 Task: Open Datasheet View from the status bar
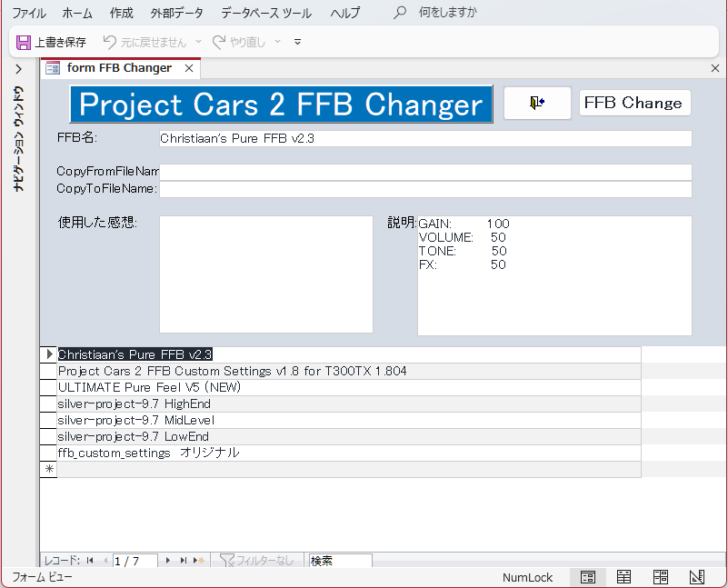tap(623, 577)
